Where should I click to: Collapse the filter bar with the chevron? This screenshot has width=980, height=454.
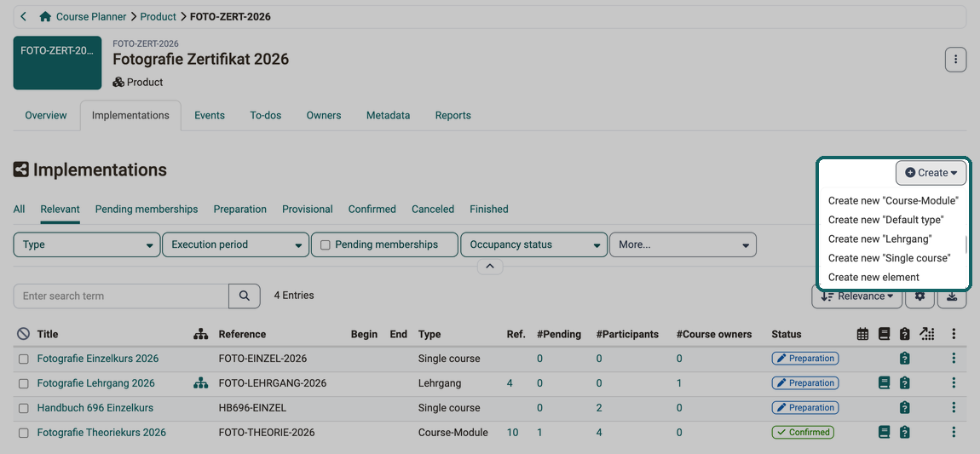point(490,267)
